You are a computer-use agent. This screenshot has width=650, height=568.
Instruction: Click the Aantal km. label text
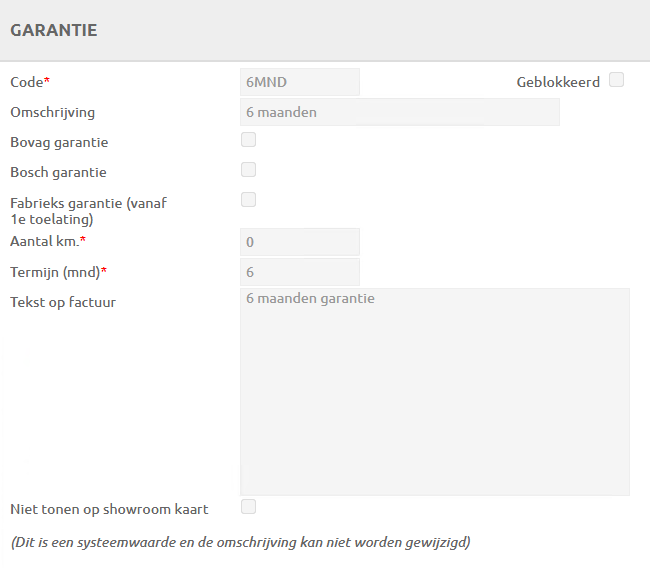[45, 242]
